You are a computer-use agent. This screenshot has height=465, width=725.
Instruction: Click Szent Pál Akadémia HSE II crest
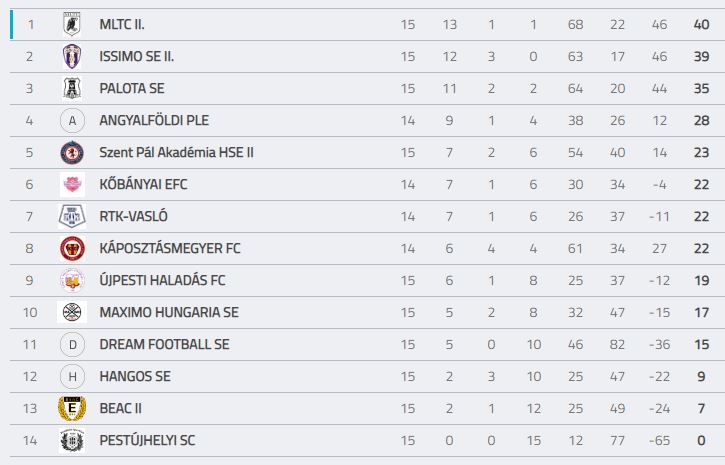72,153
